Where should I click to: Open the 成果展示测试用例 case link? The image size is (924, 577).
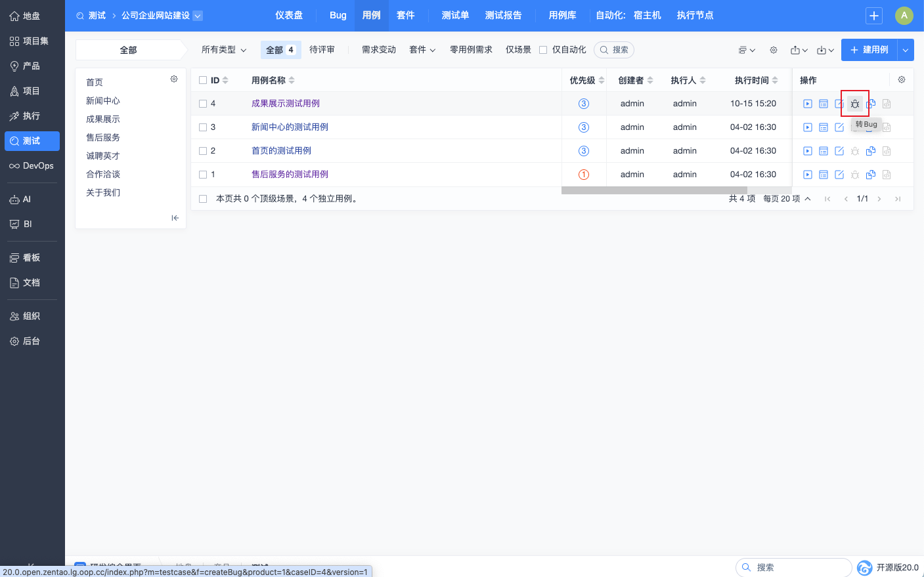coord(285,104)
